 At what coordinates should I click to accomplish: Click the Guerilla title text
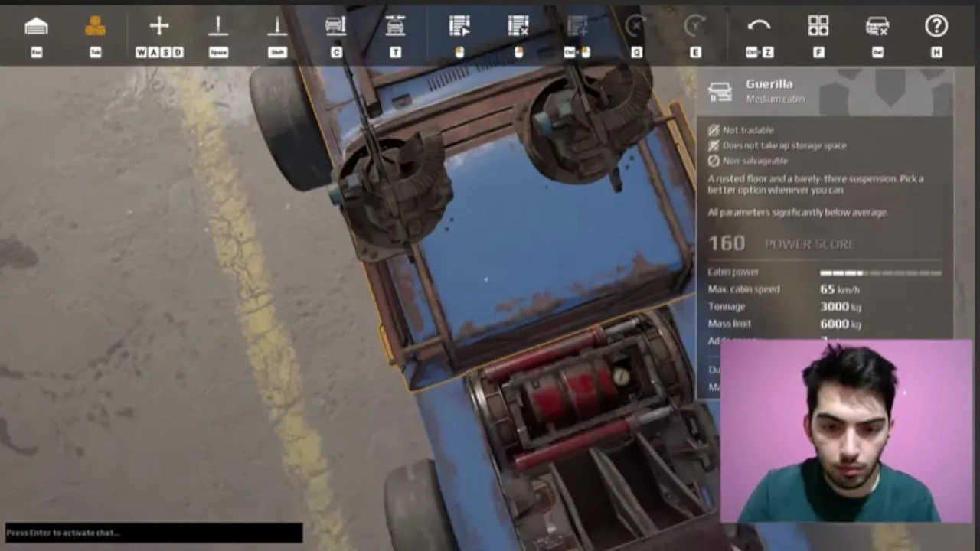769,84
